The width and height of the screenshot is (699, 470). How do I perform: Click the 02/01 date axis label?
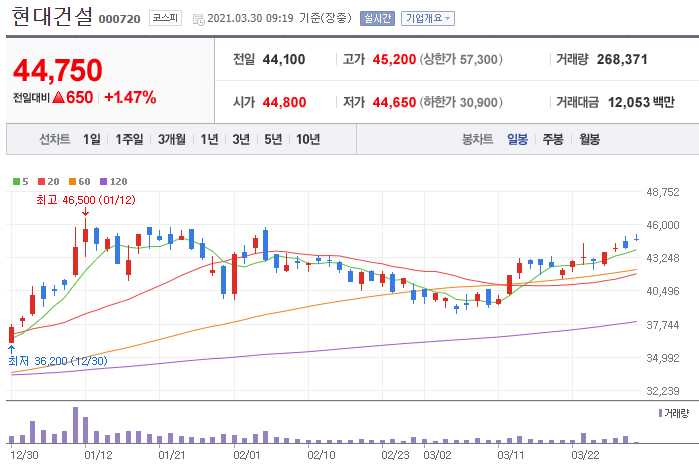[247, 455]
